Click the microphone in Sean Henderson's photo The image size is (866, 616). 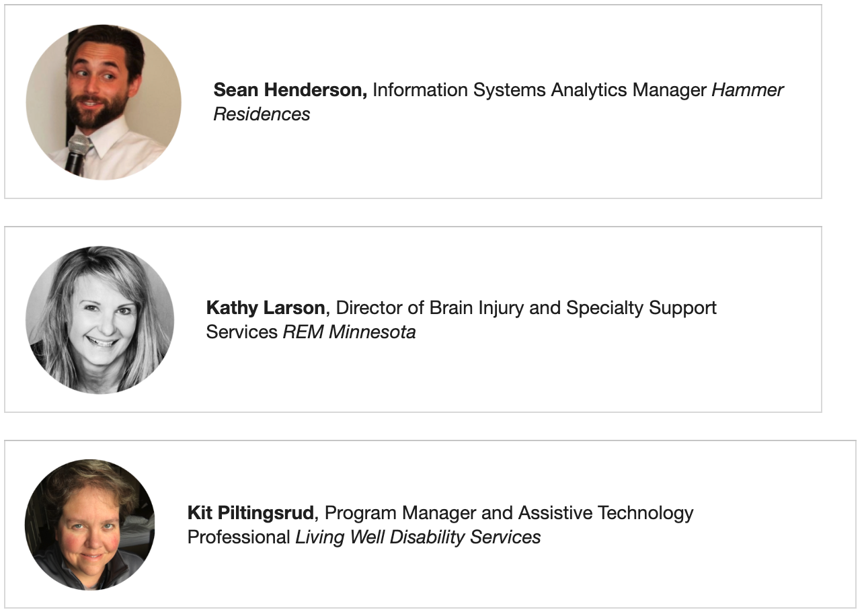[77, 150]
